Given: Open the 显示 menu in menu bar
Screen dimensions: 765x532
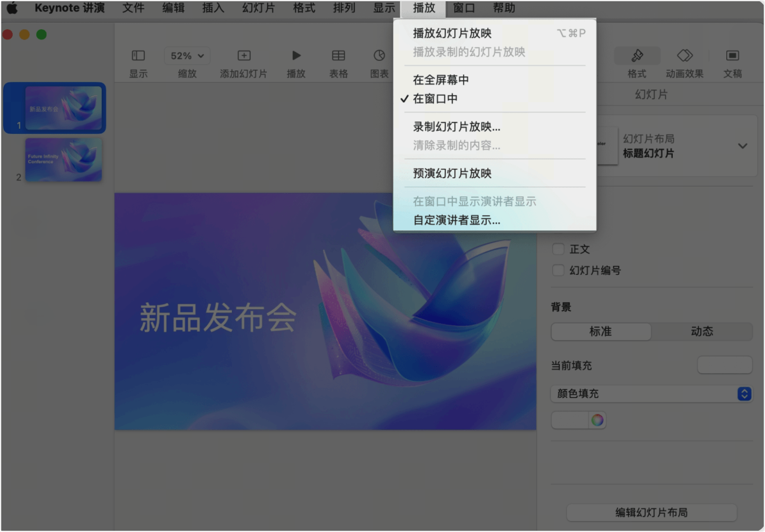Looking at the screenshot, I should click(384, 8).
